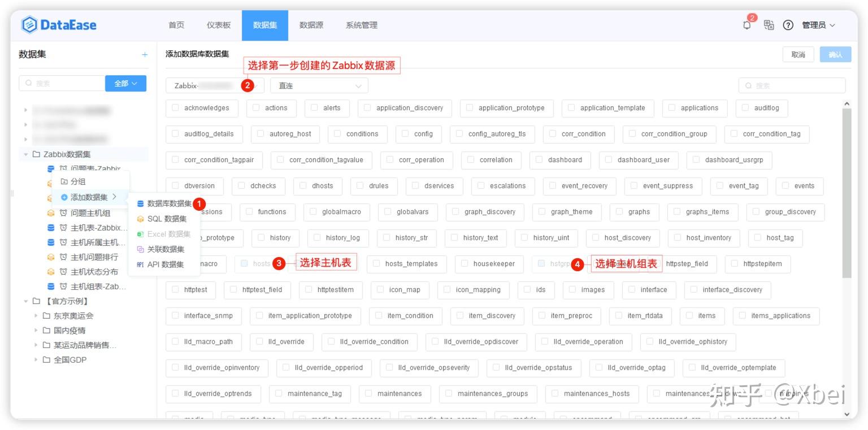Open the help question mark icon
868x430 pixels.
[789, 25]
